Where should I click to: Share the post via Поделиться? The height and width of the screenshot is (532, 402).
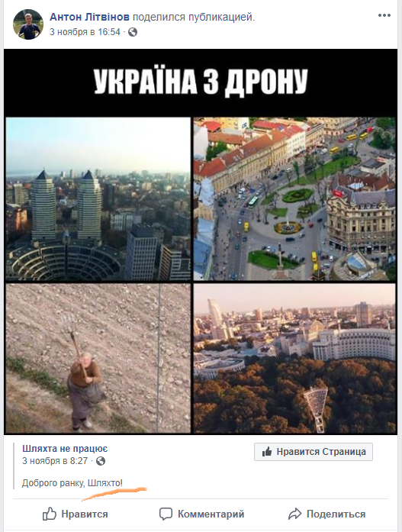click(326, 514)
